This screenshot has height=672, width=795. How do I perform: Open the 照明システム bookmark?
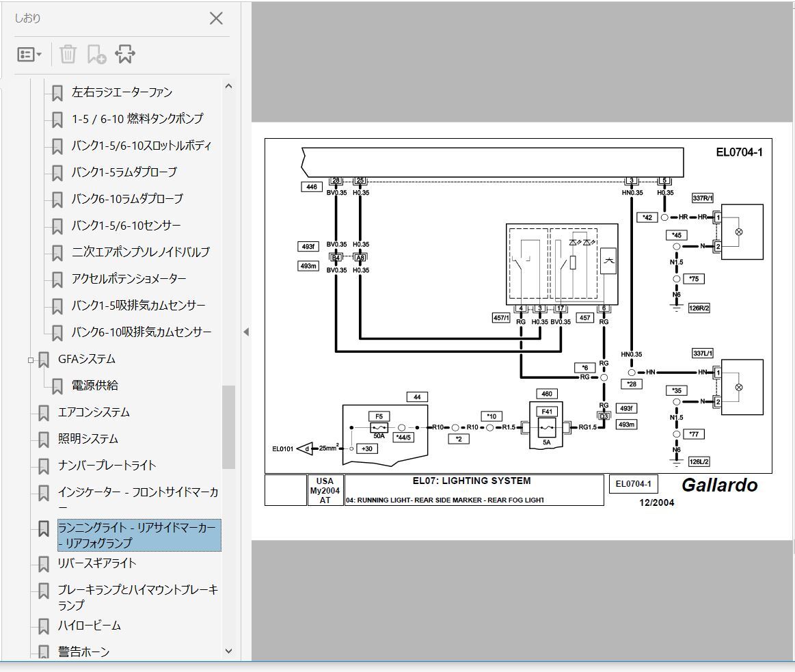87,439
